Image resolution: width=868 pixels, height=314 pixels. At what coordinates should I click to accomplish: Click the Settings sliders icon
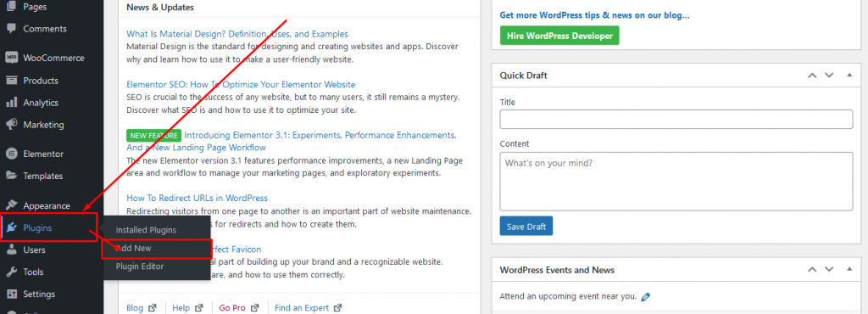[11, 294]
